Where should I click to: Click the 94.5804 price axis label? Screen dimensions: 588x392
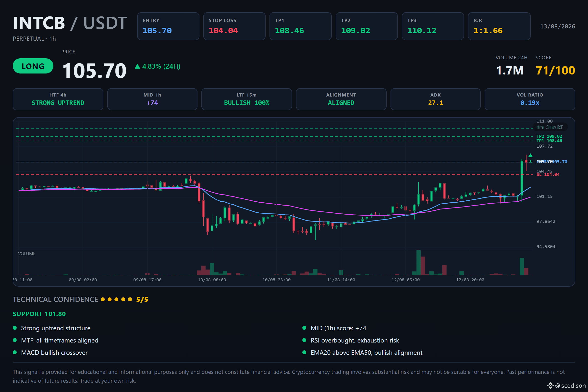coord(546,247)
